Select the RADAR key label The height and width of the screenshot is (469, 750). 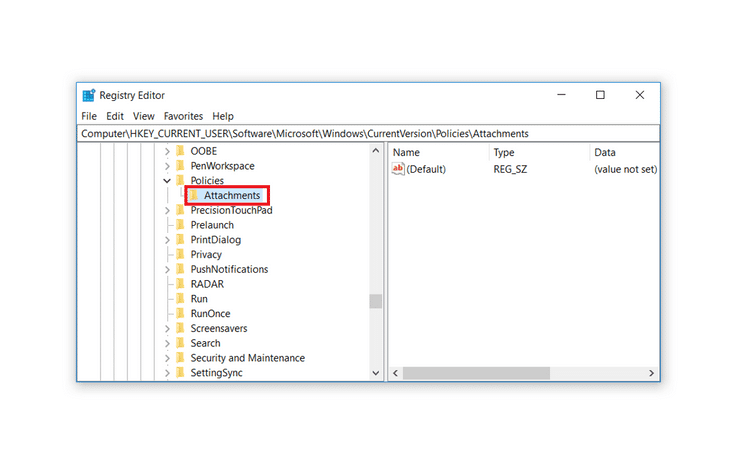(207, 284)
